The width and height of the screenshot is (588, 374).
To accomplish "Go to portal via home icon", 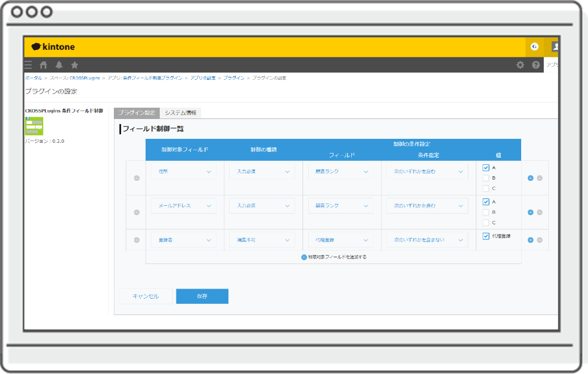I will tap(44, 65).
